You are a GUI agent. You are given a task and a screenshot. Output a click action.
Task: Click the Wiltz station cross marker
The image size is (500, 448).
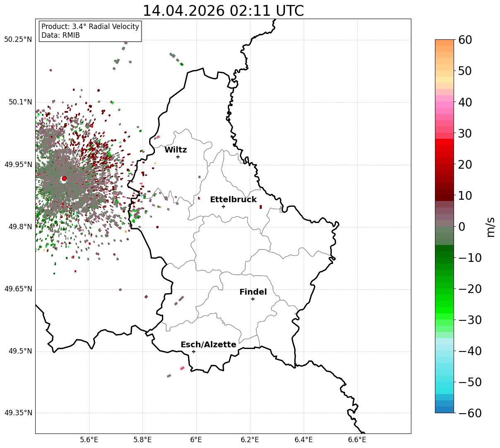tap(178, 157)
